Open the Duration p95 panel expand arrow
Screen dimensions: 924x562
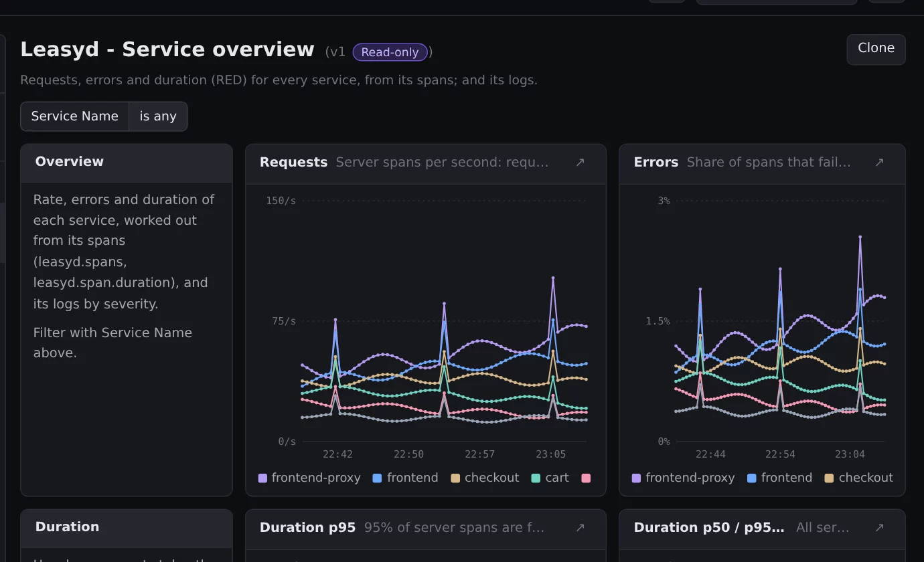(x=580, y=528)
